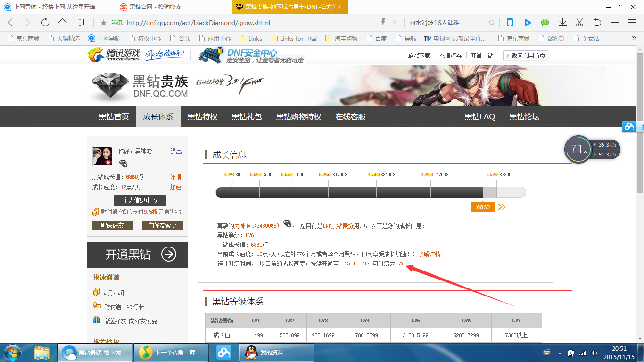The width and height of the screenshot is (644, 362).
Task: Click the 了解详情 link
Action: [x=429, y=254]
